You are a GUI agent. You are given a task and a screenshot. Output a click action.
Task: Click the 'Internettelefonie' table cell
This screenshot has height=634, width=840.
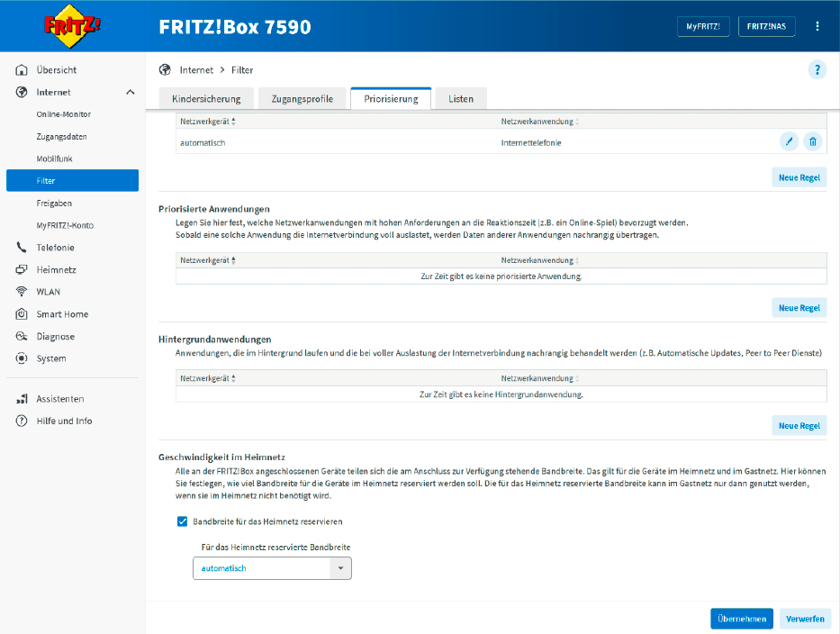pos(531,142)
